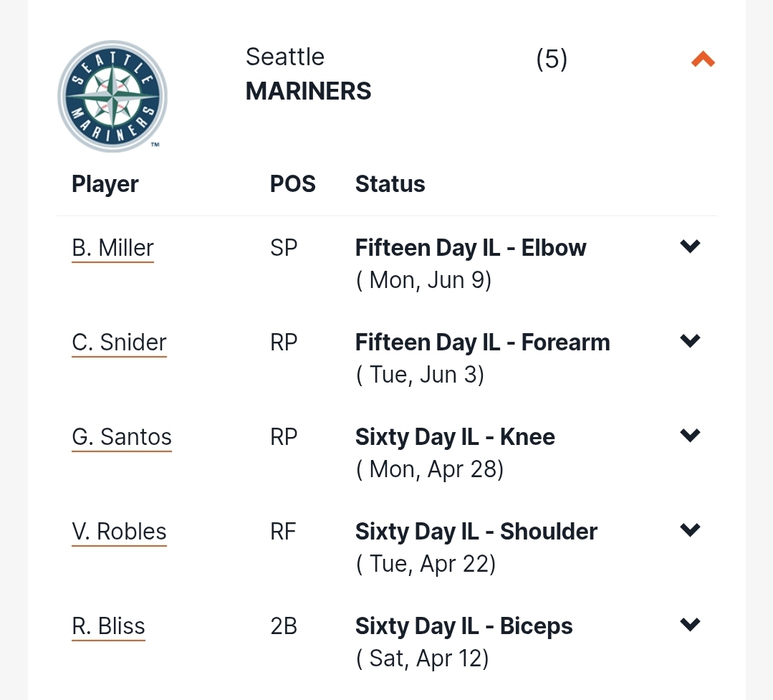Open B. Miller player page
Viewport: 773px width, 700px height.
click(x=113, y=248)
